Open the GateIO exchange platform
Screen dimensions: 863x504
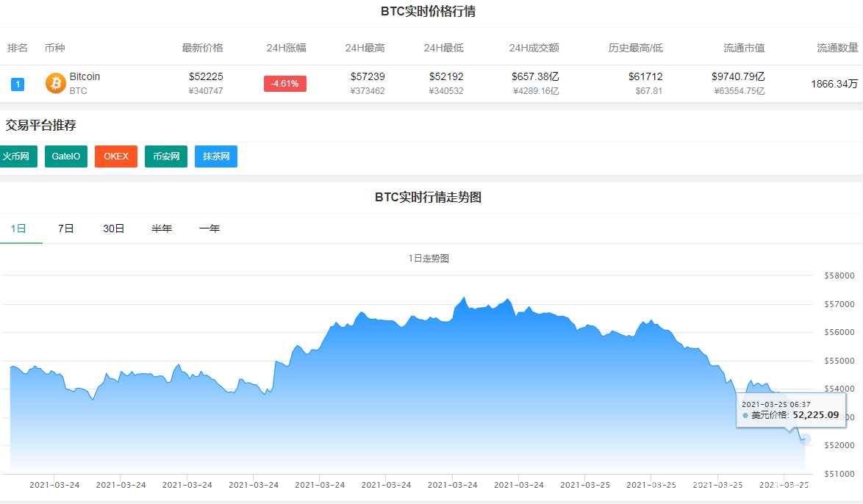click(65, 156)
